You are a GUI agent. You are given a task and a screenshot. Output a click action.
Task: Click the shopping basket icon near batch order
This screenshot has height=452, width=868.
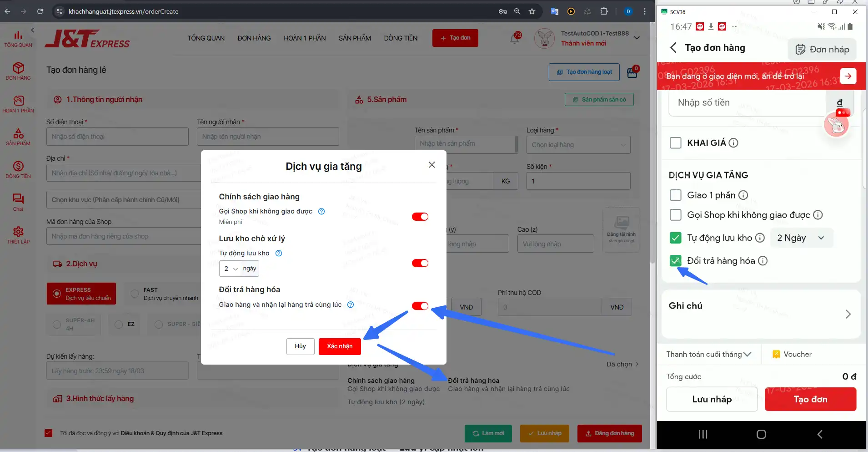click(x=632, y=72)
